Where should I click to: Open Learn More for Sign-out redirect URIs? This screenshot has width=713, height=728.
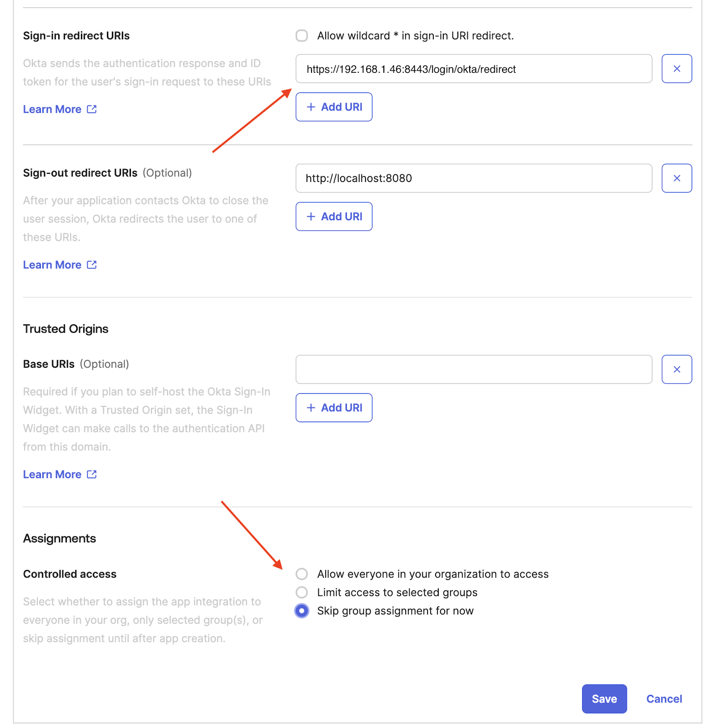coord(52,265)
